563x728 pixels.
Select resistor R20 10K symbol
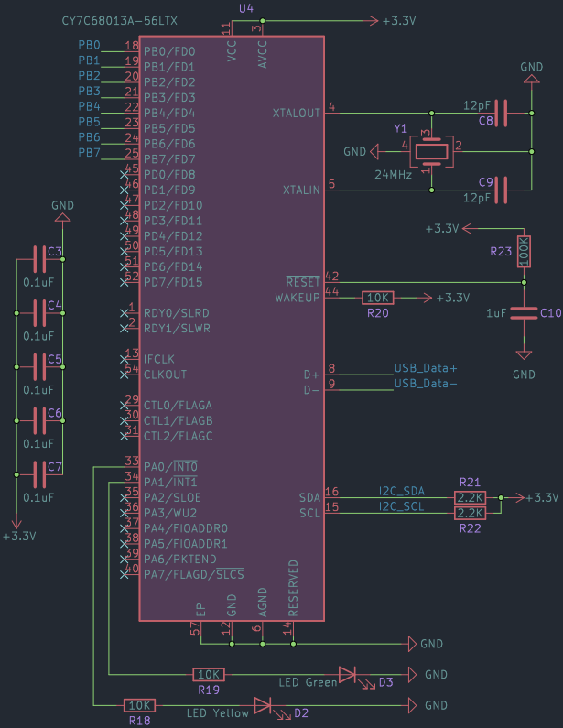(x=378, y=298)
